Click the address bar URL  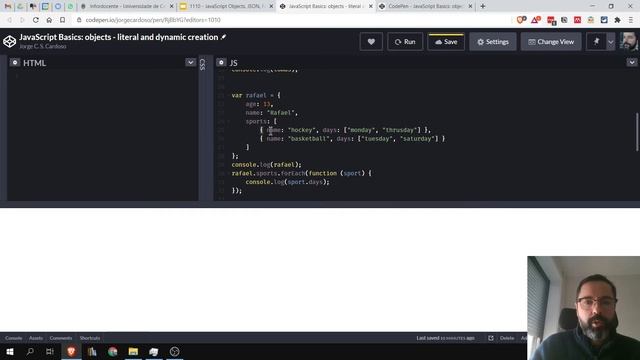coord(153,20)
